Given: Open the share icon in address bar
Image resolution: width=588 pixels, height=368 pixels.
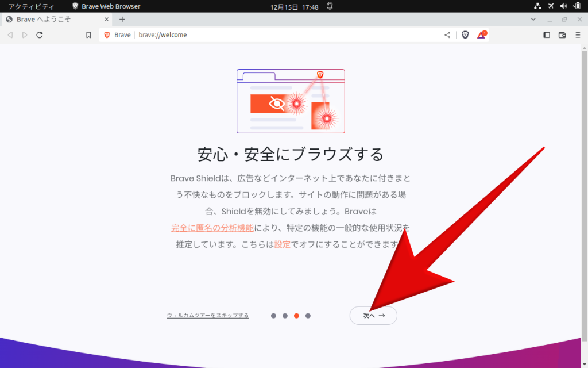Looking at the screenshot, I should tap(447, 35).
